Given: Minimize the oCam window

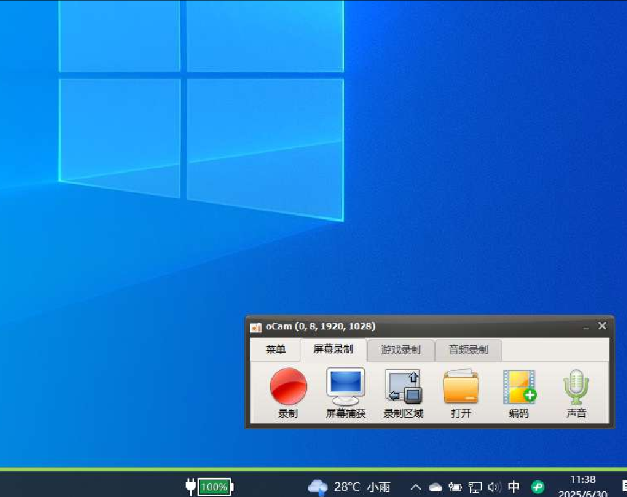Looking at the screenshot, I should point(585,326).
